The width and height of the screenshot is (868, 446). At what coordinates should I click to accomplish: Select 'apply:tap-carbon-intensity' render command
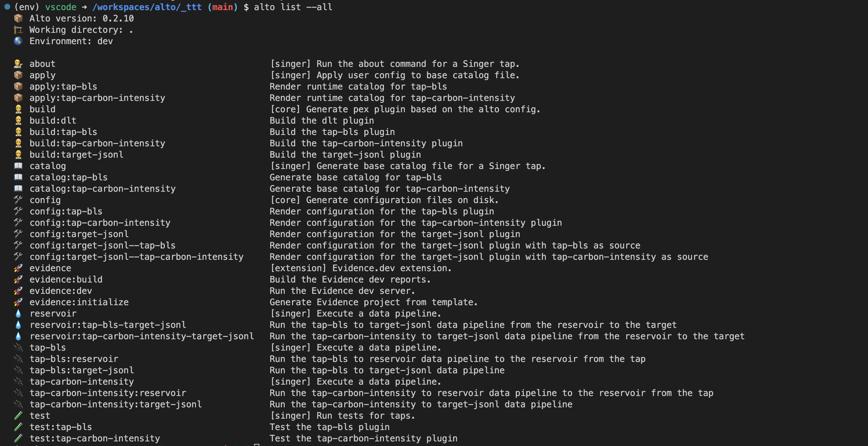[x=97, y=97]
